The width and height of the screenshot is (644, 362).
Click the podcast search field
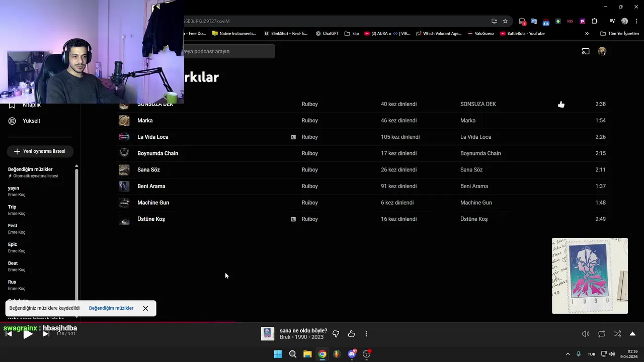tap(229, 51)
